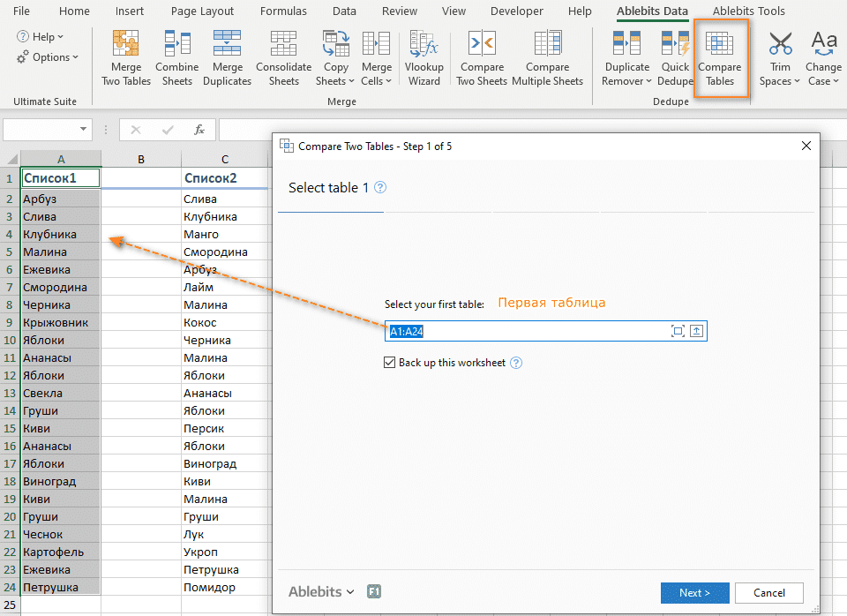Image resolution: width=847 pixels, height=616 pixels.
Task: Click the first table range input field
Action: [x=526, y=331]
